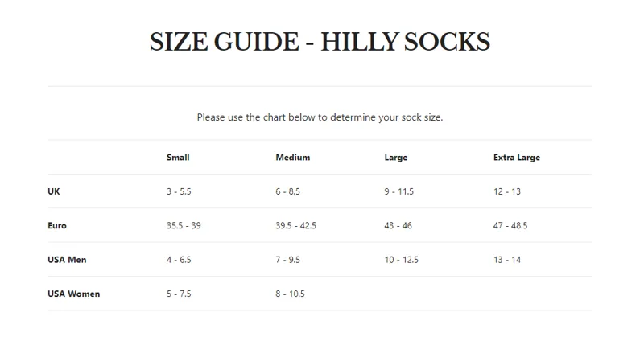Viewport: 644px width, 341px height.
Task: Click USA Men extra large 13 - 14
Action: 507,260
